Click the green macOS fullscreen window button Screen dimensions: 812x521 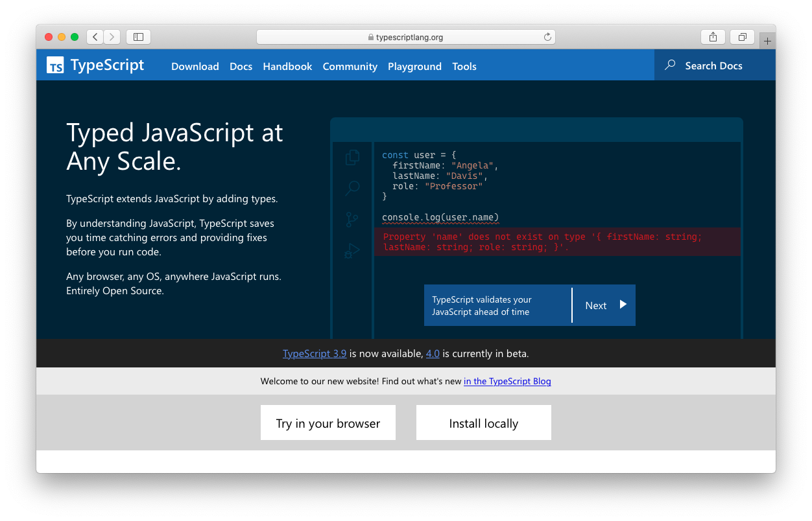coord(75,37)
